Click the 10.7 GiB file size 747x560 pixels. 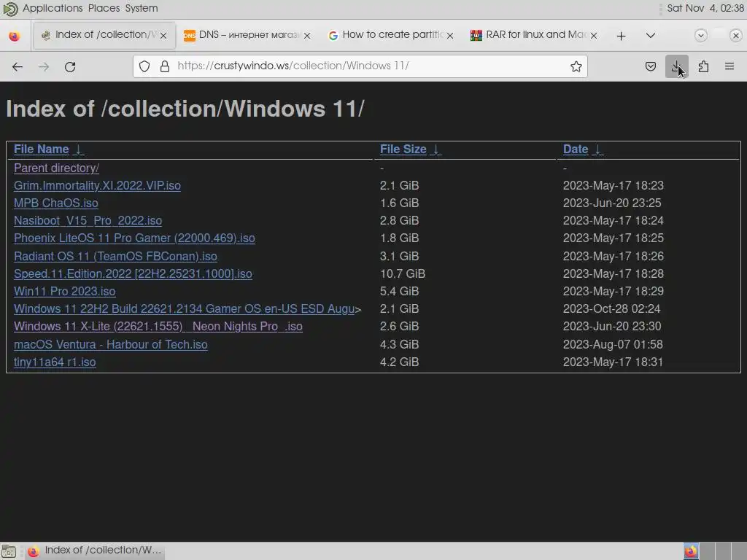[x=403, y=274]
